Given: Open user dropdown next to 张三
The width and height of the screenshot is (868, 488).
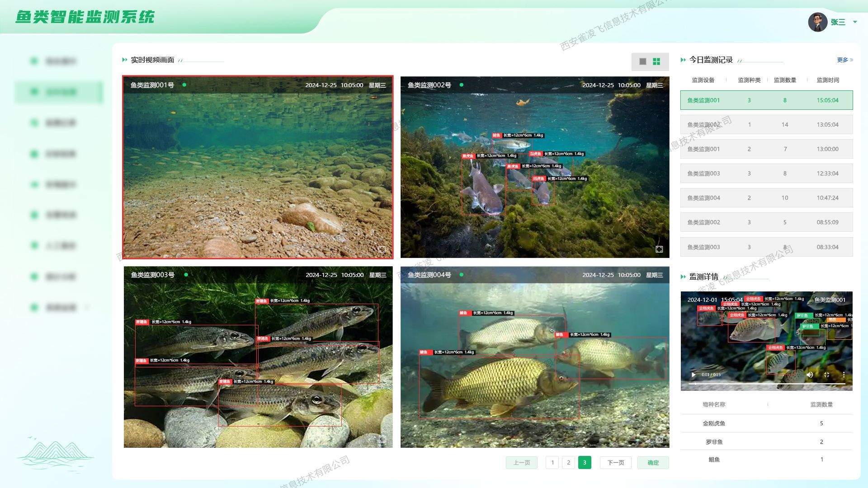Looking at the screenshot, I should tap(855, 22).
